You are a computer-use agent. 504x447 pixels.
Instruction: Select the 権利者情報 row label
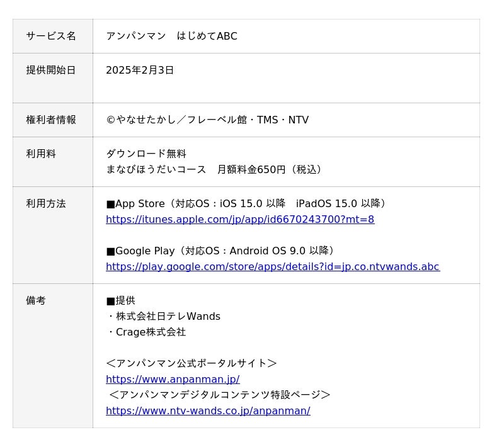click(51, 120)
